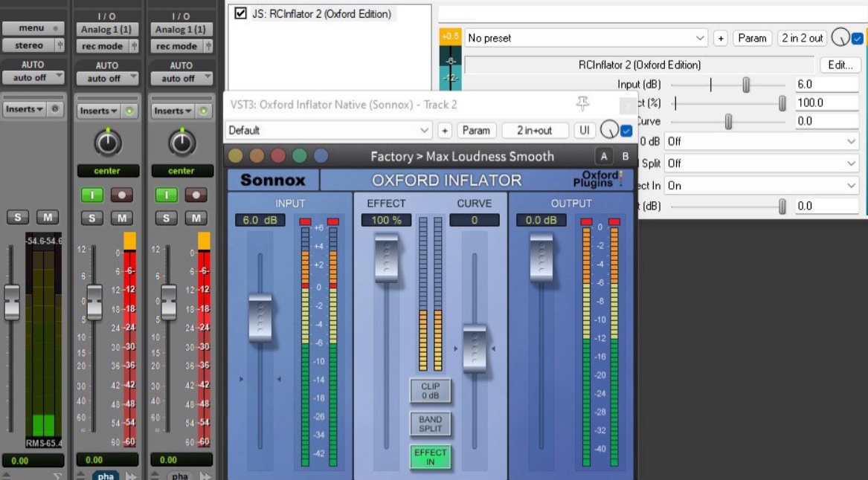Click Param button next to 2 in 2 out

click(752, 38)
